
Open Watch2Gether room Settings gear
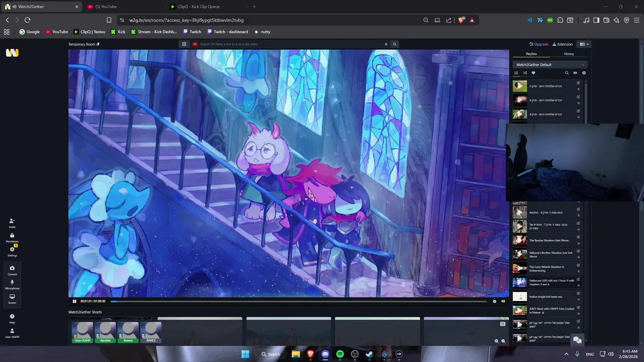point(12,251)
